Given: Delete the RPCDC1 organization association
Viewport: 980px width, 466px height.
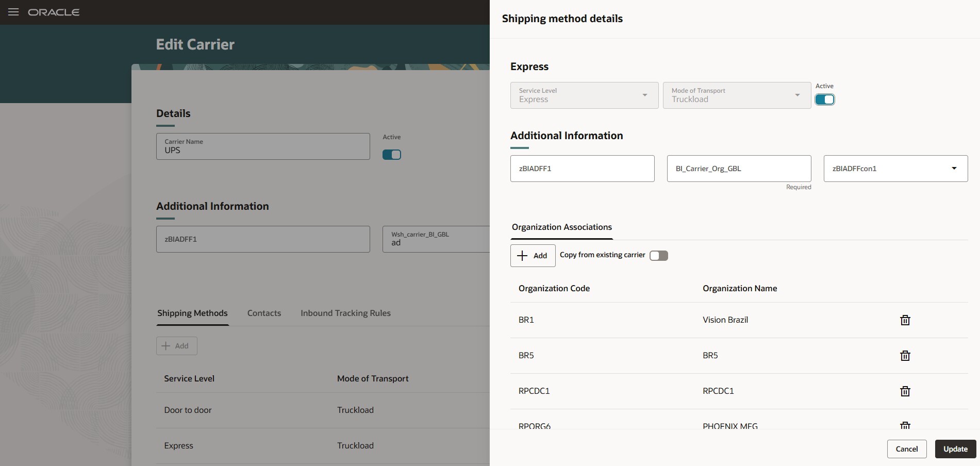Looking at the screenshot, I should 905,391.
